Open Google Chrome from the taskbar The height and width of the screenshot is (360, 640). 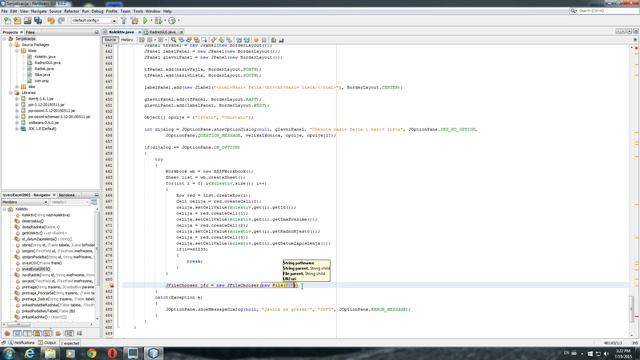91,353
